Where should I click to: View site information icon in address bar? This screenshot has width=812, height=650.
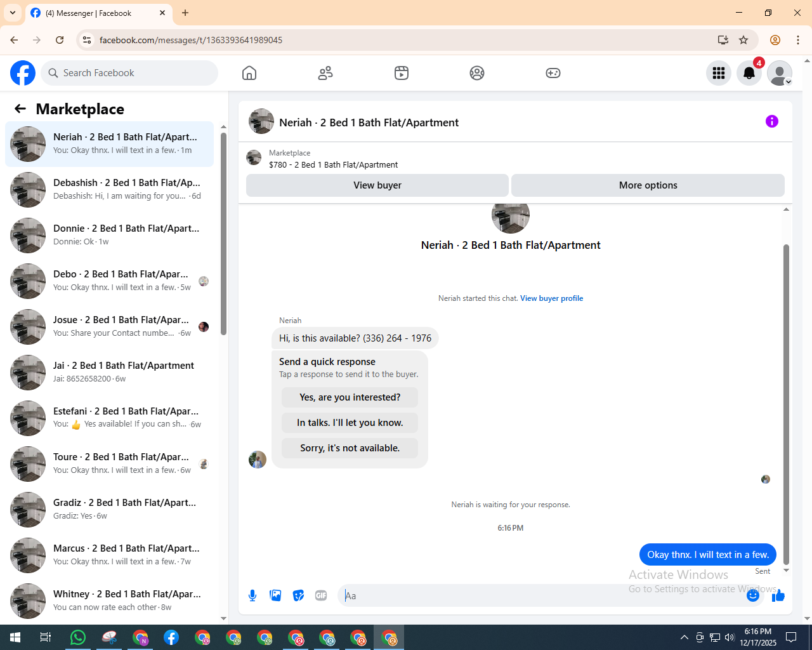click(87, 40)
